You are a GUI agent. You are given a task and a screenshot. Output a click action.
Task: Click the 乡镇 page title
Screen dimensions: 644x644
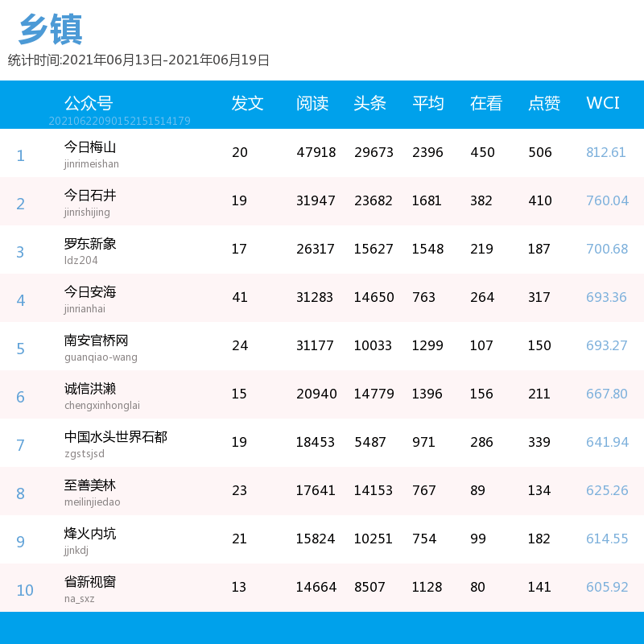click(x=51, y=29)
